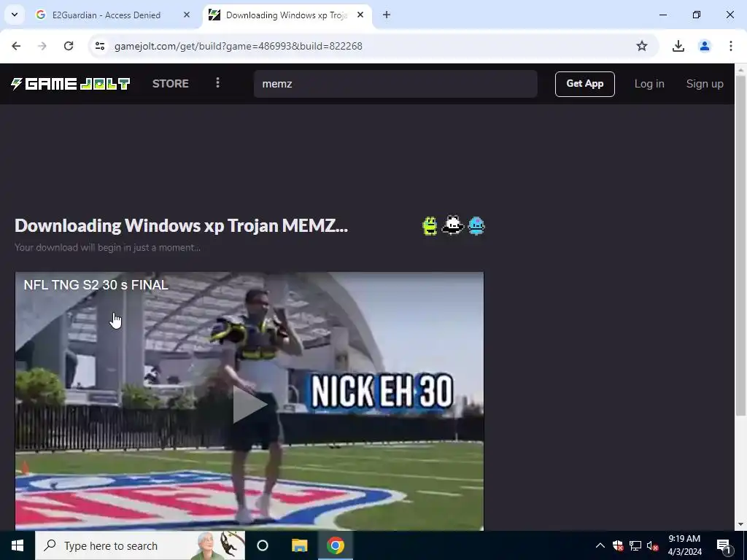Click the scrollbar down arrow
This screenshot has width=747, height=560.
[741, 524]
